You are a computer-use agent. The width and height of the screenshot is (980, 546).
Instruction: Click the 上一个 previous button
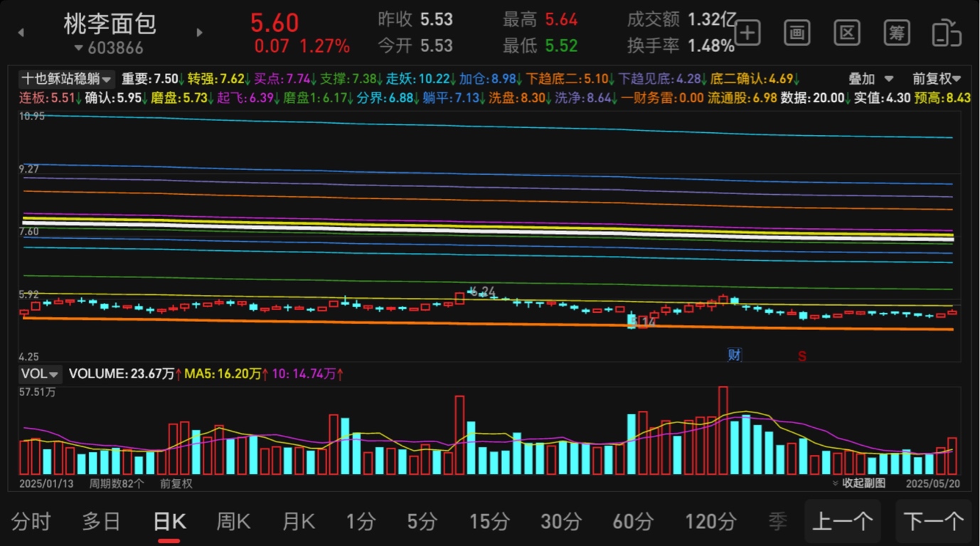pos(843,522)
